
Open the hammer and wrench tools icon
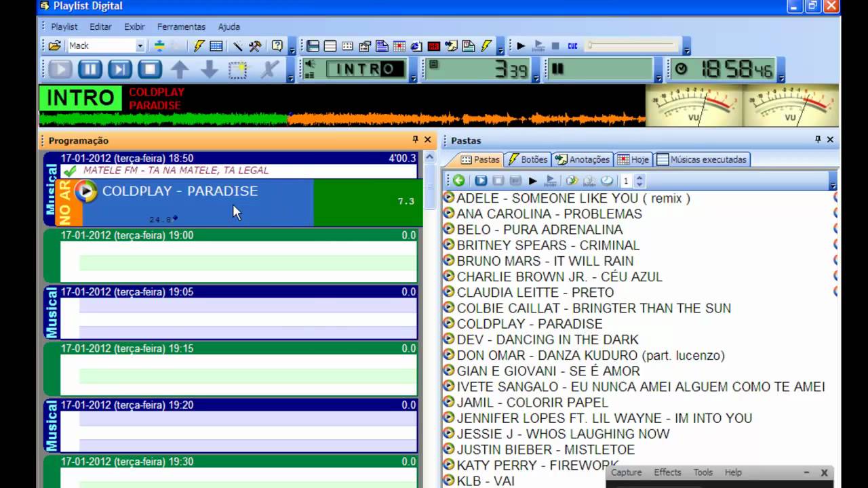256,46
